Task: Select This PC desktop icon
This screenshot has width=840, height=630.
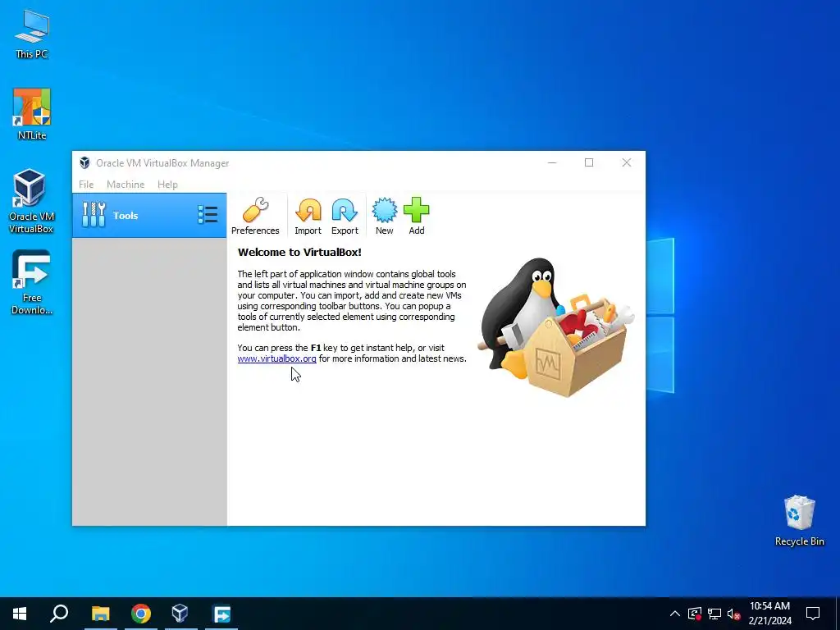Action: point(32,34)
